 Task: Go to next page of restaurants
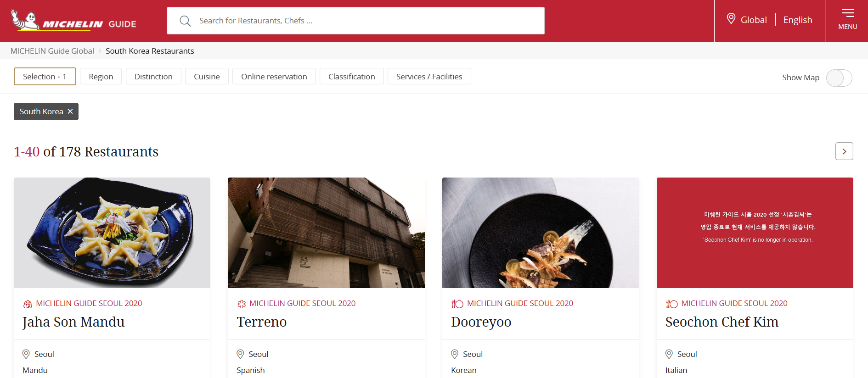[x=844, y=151]
